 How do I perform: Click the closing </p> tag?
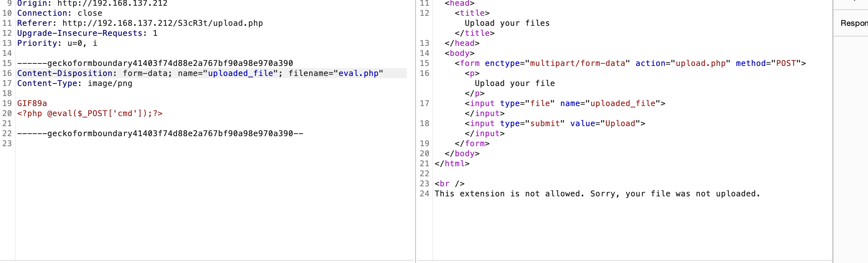pos(475,94)
